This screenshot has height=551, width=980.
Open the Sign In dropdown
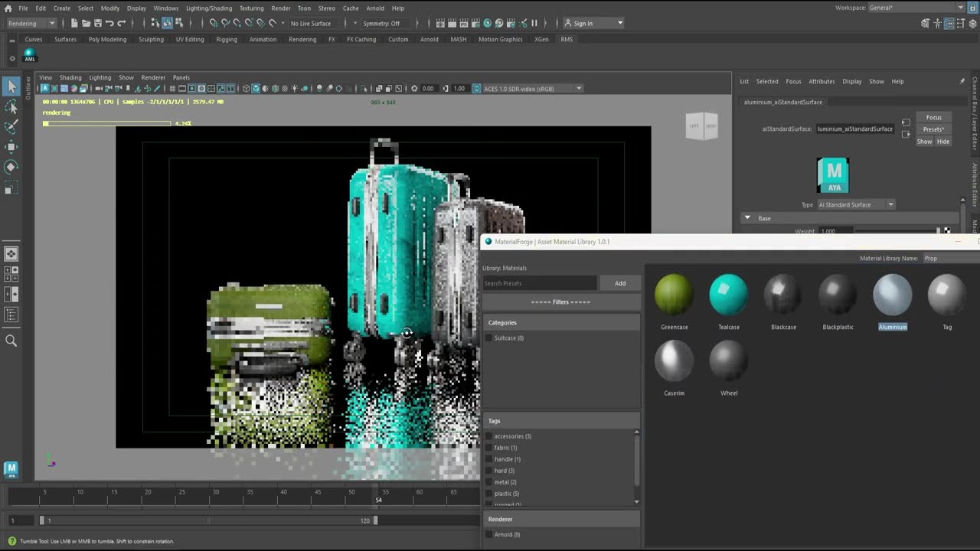pyautogui.click(x=593, y=23)
